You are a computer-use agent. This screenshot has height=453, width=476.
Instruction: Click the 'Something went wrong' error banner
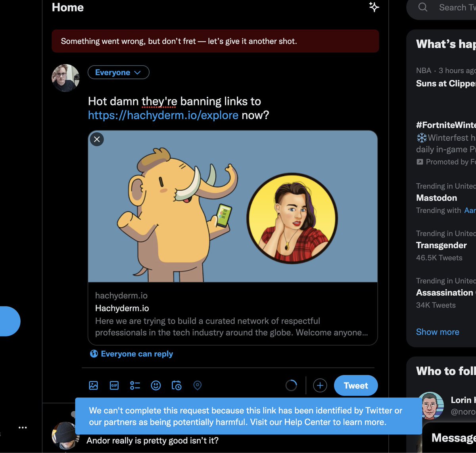click(215, 41)
